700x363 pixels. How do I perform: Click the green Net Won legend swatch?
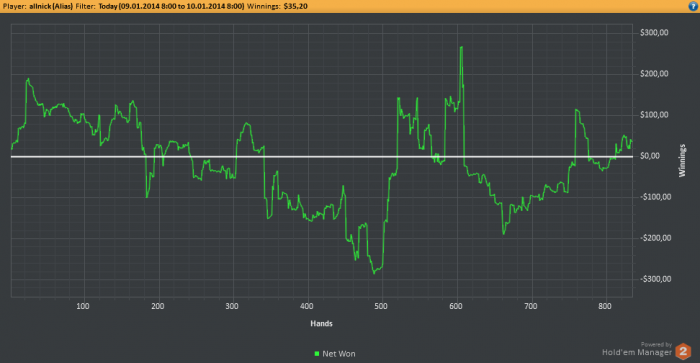pyautogui.click(x=317, y=354)
